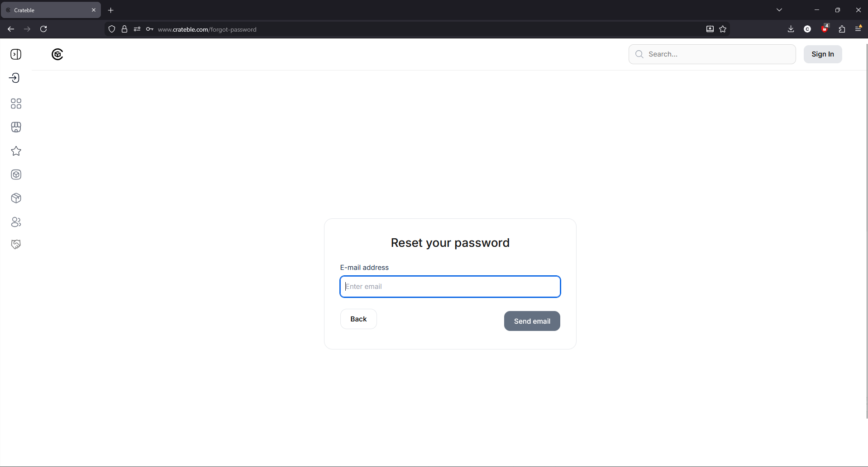Image resolution: width=868 pixels, height=467 pixels.
Task: Open the four-circle dashboard sidebar icon
Action: 16,104
